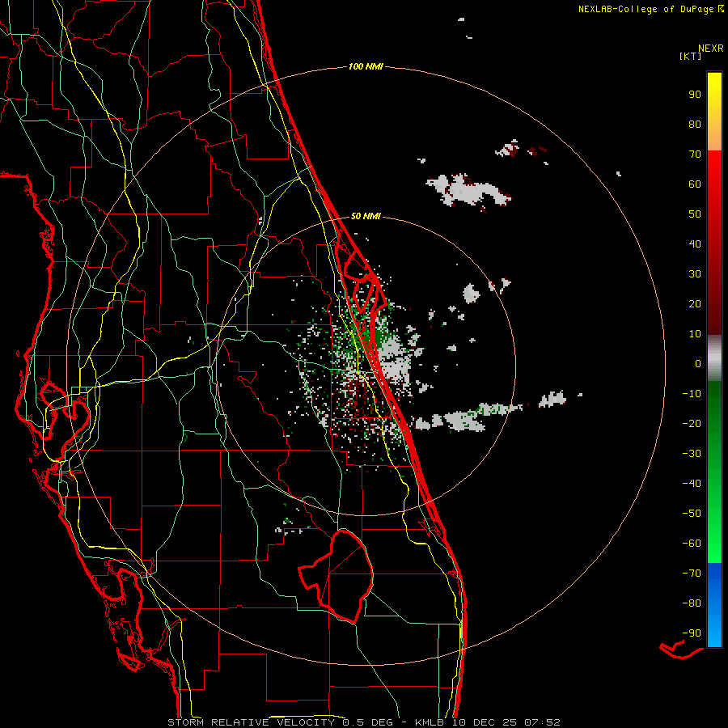Click the [KT] units label
The image size is (728, 728).
coord(691,56)
